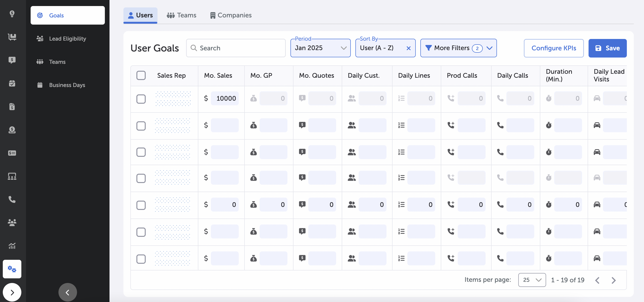Image resolution: width=644 pixels, height=302 pixels.
Task: Expand the sidebar with right chevron button
Action: [x=12, y=292]
